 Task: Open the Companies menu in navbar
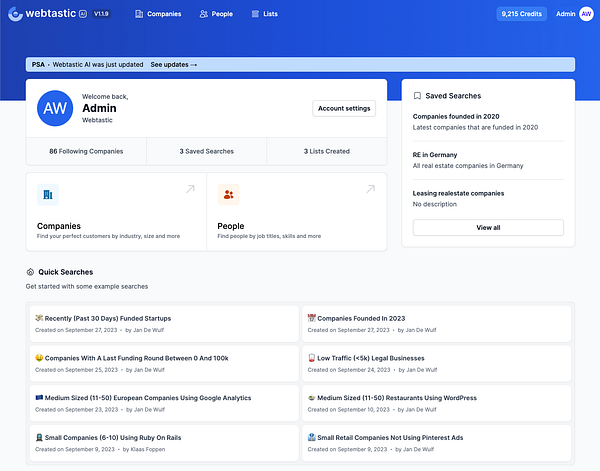click(158, 14)
